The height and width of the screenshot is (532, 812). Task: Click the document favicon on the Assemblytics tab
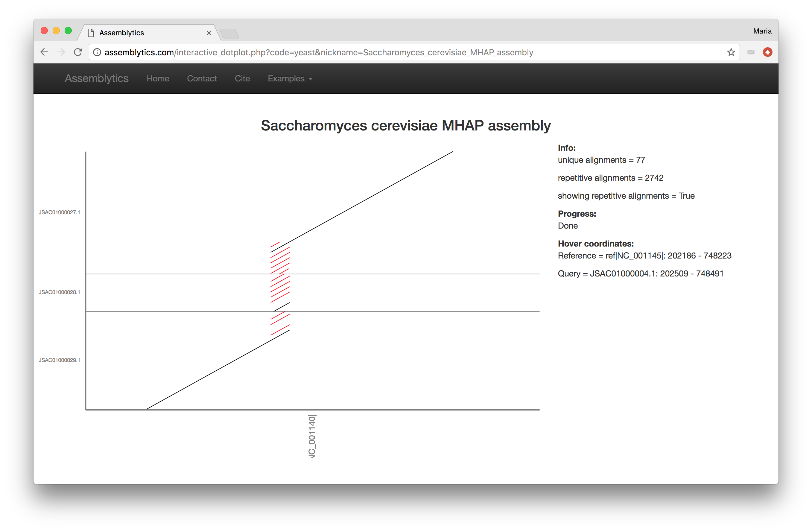click(91, 32)
